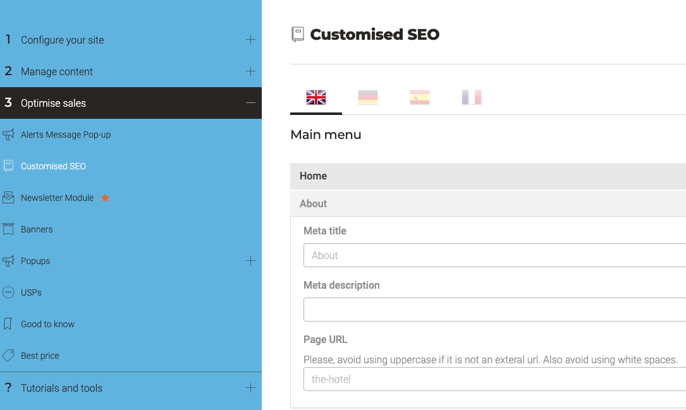Select the English UK flag tab
This screenshot has height=410, width=686.
(x=316, y=97)
